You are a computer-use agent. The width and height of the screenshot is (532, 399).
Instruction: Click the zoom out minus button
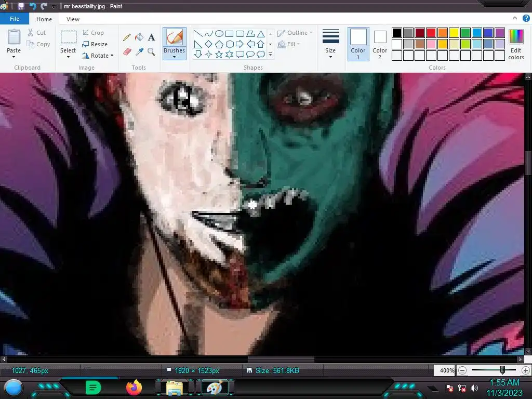pyautogui.click(x=462, y=370)
